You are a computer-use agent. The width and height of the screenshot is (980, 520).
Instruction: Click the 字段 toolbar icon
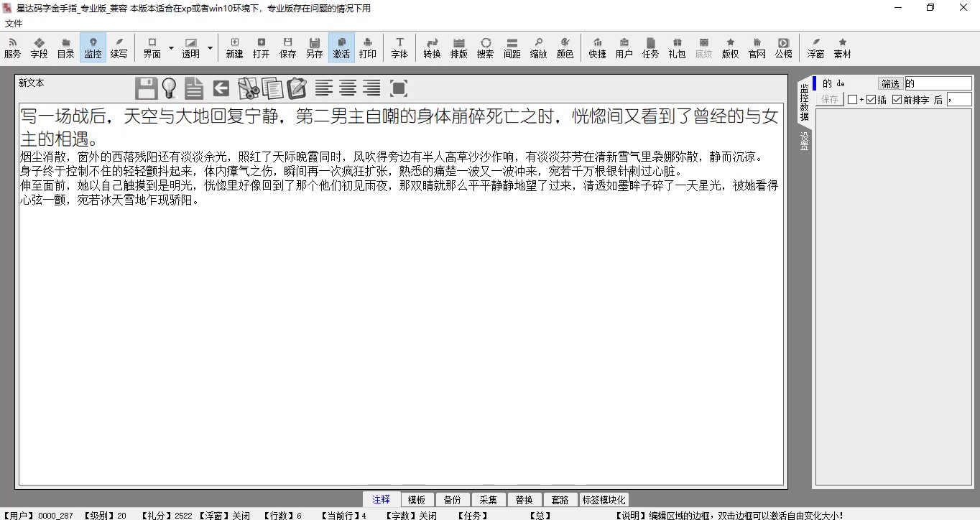click(39, 47)
